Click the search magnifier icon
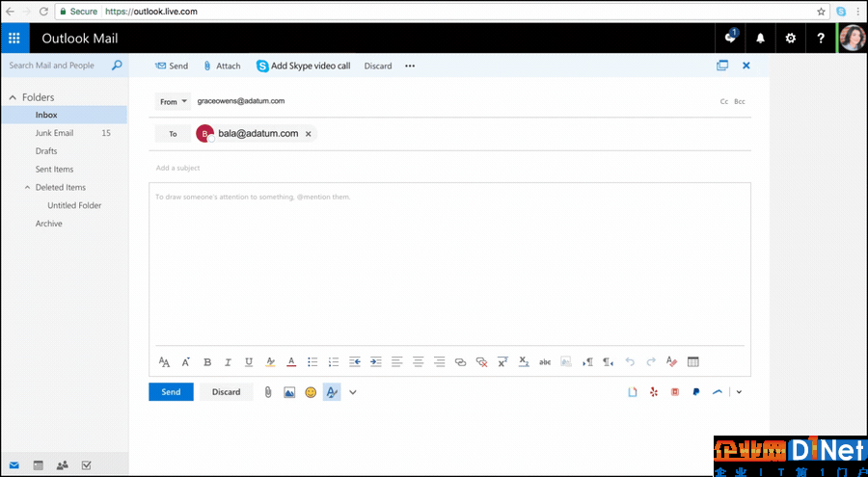 (117, 66)
